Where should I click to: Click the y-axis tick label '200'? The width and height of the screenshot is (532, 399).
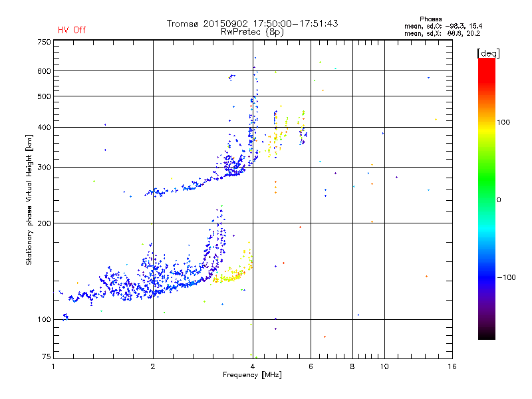[x=44, y=223]
